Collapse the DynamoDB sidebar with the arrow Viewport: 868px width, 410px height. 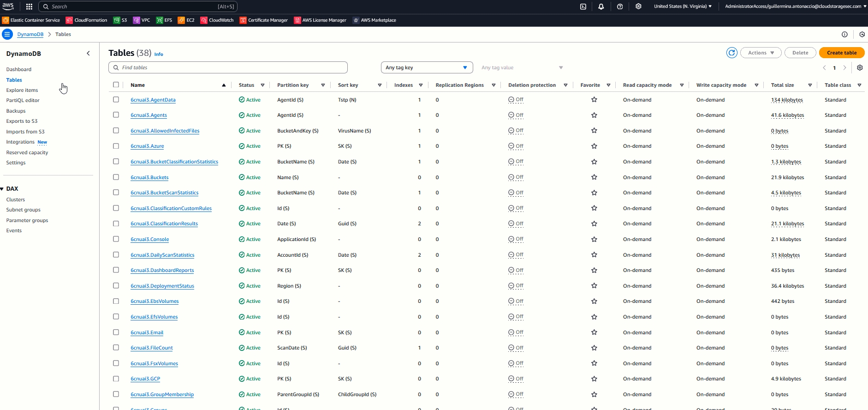coord(89,54)
